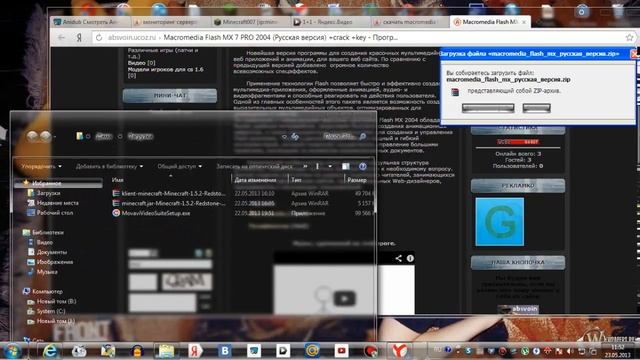Viewport: 640px width, 360px height.
Task: Expand the Explorer toolbar overflow chevron
Action: [x=305, y=167]
